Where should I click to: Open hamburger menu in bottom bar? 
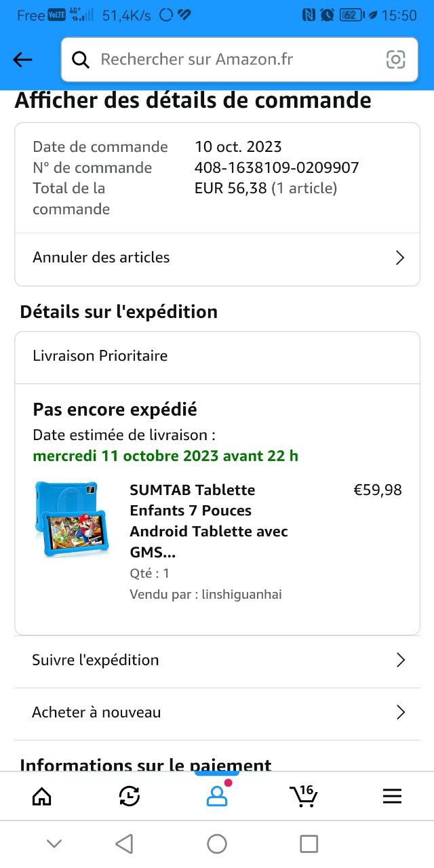point(392,796)
